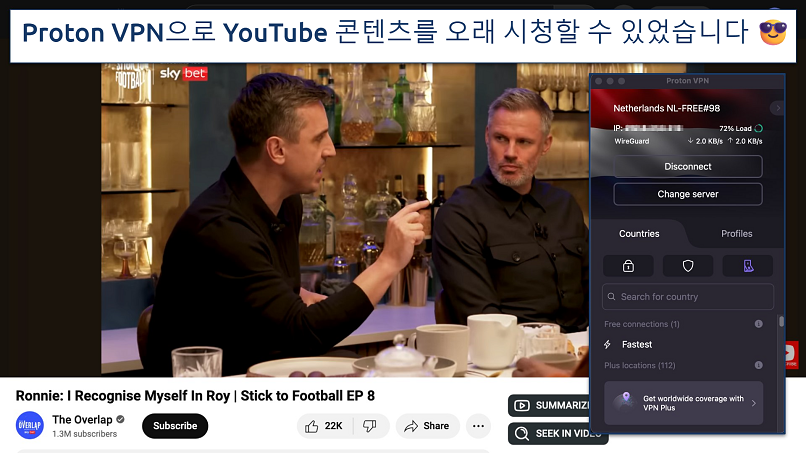Click the 72% Load indicator circle
Image resolution: width=806 pixels, height=453 pixels.
point(759,128)
